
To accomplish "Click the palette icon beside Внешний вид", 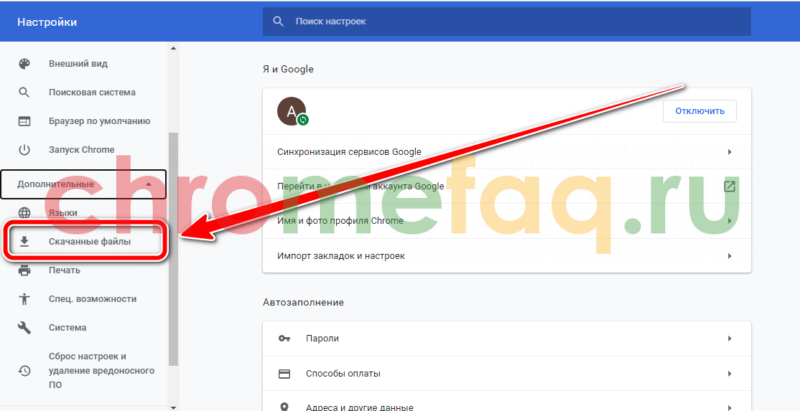I will click(24, 64).
